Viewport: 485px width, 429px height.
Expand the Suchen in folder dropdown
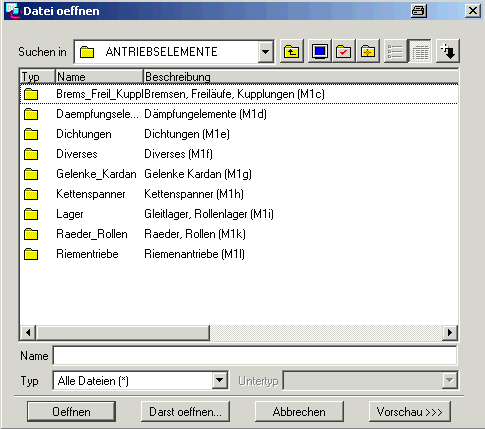point(266,52)
